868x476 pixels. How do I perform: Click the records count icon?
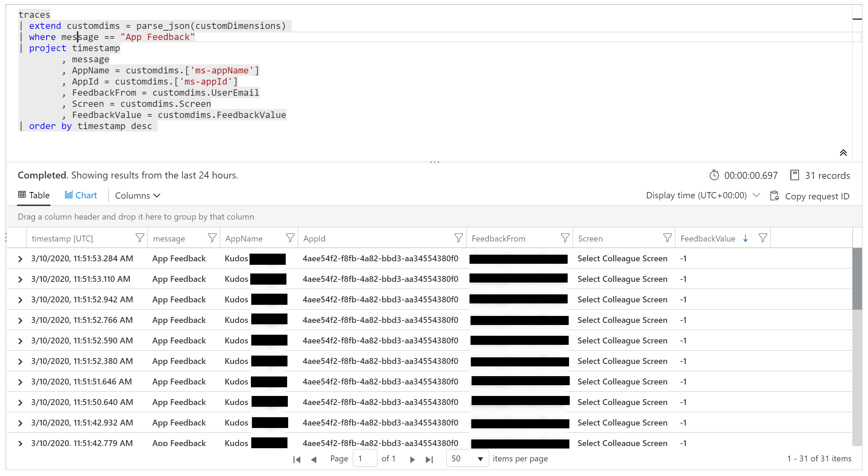(x=795, y=175)
